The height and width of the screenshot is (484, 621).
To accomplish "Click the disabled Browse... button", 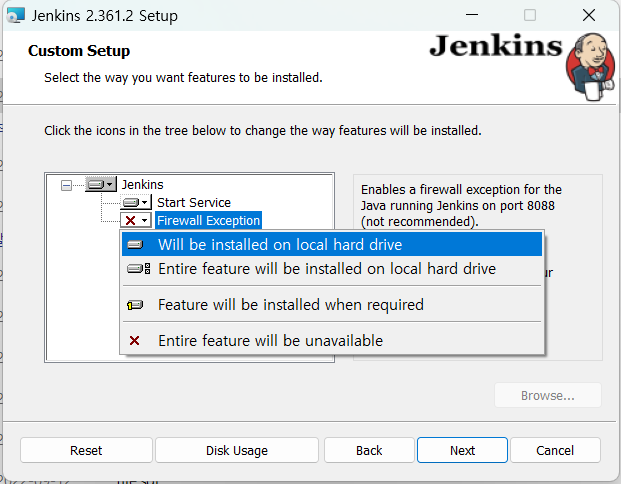I will (548, 395).
